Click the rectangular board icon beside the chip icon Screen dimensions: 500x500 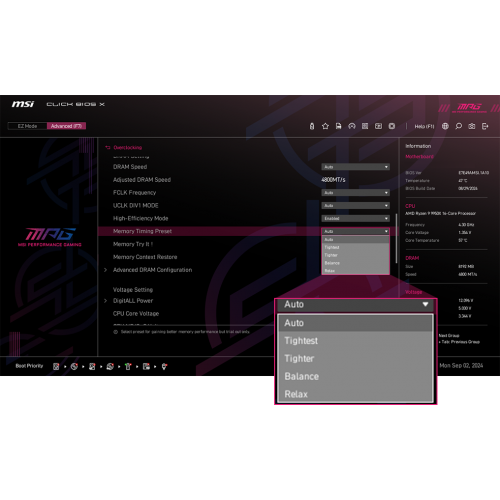378,126
